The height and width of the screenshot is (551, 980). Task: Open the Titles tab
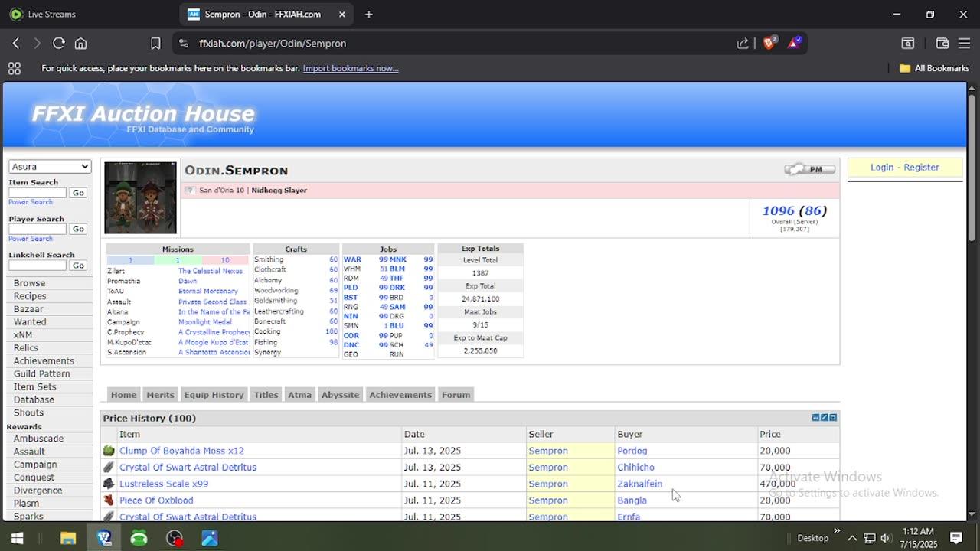pos(266,395)
